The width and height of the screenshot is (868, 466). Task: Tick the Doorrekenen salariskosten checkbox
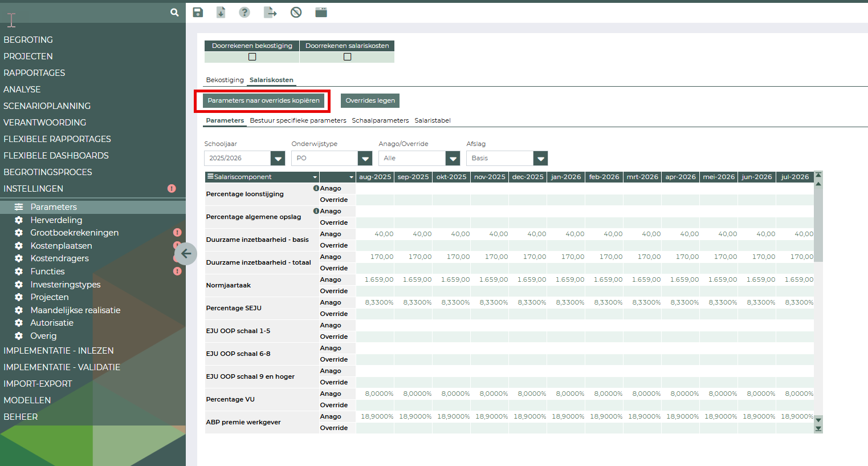[347, 57]
